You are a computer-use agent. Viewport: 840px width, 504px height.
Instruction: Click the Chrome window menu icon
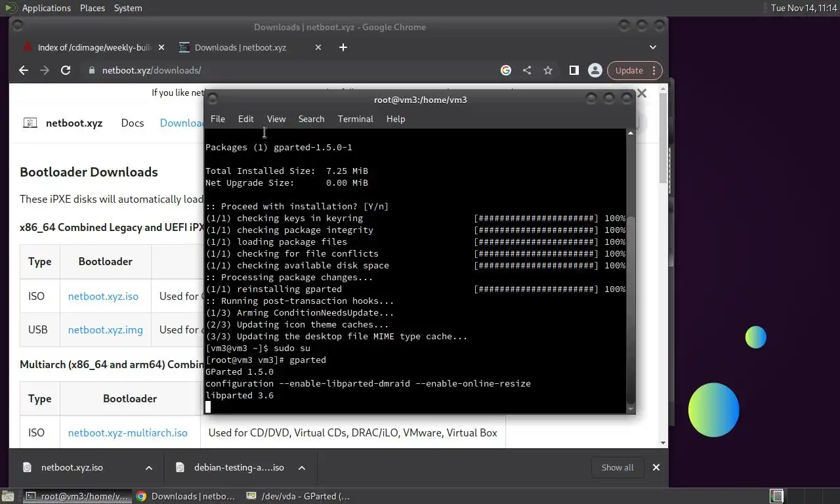pos(18,26)
